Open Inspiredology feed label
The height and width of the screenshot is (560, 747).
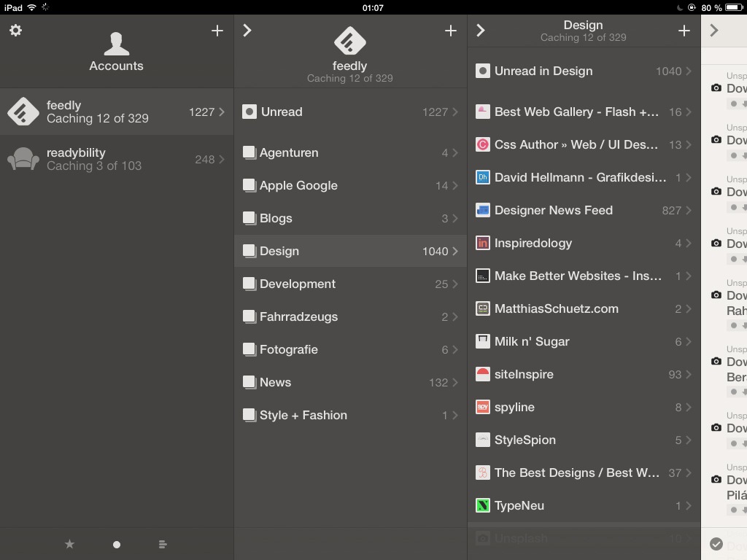coord(533,244)
